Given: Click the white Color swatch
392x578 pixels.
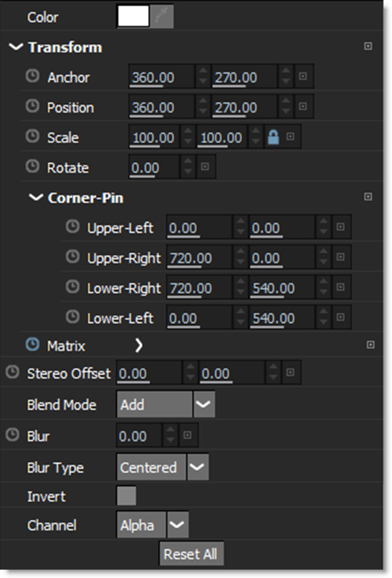Looking at the screenshot, I should tap(133, 17).
